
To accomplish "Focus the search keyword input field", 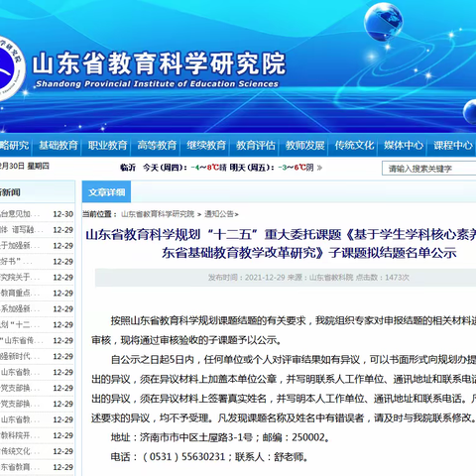I will coord(429,169).
